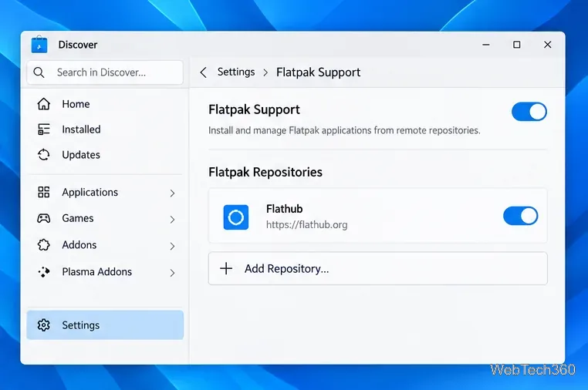Viewport: 588px width, 390px height.
Task: Click the Settings gear icon
Action: [44, 324]
